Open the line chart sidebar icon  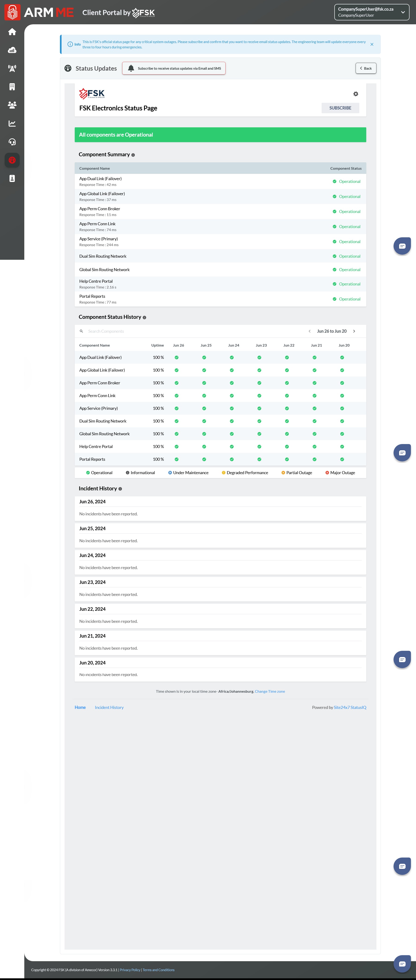click(x=12, y=123)
